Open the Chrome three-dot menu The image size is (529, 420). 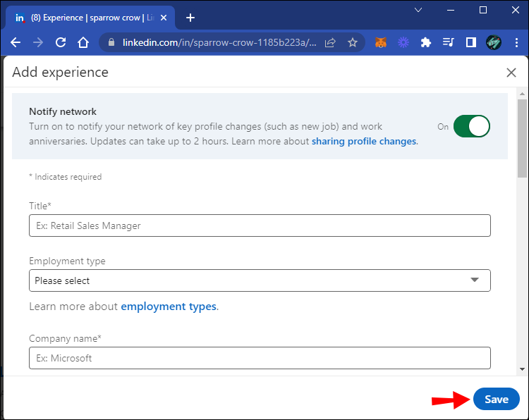pos(517,42)
